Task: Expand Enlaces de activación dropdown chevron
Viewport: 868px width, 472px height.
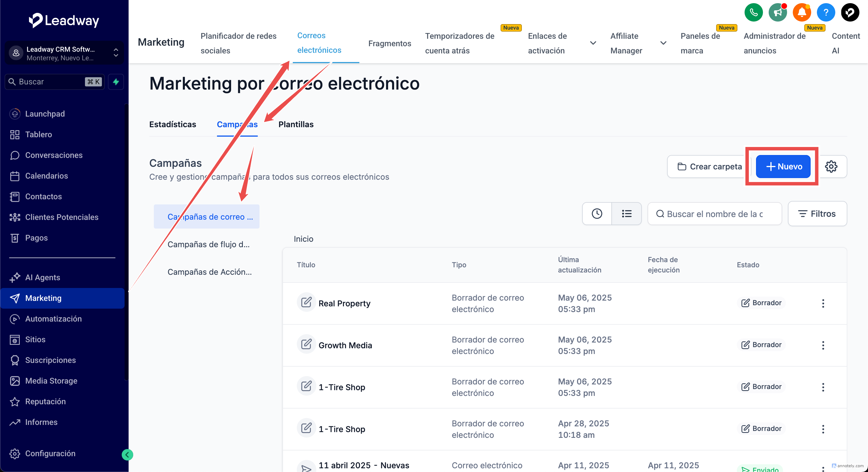Action: point(593,43)
